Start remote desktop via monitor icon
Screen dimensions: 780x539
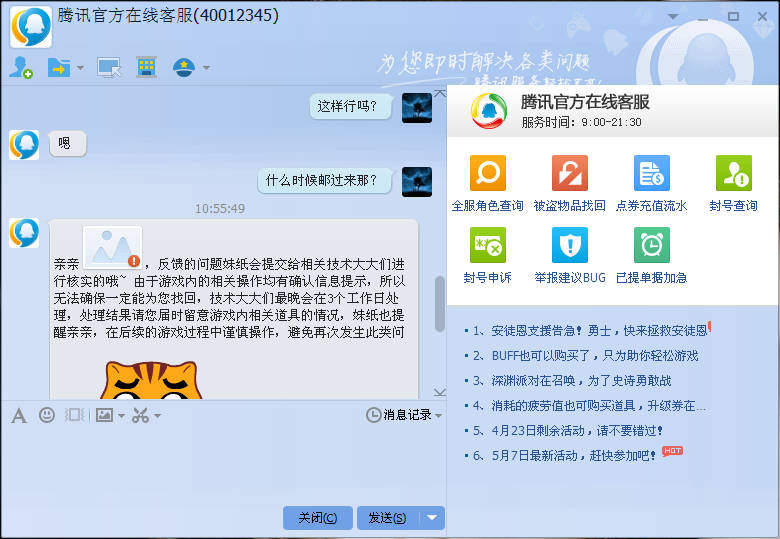click(x=109, y=68)
